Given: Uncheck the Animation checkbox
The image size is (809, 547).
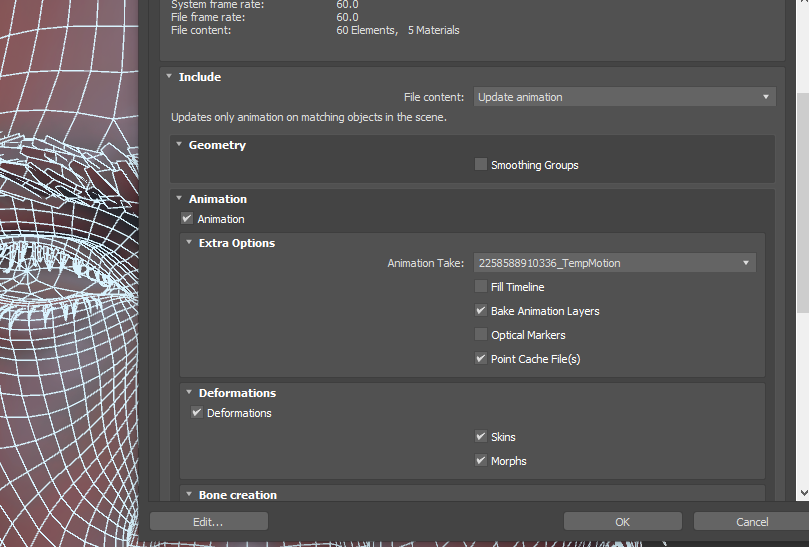Looking at the screenshot, I should point(187,219).
